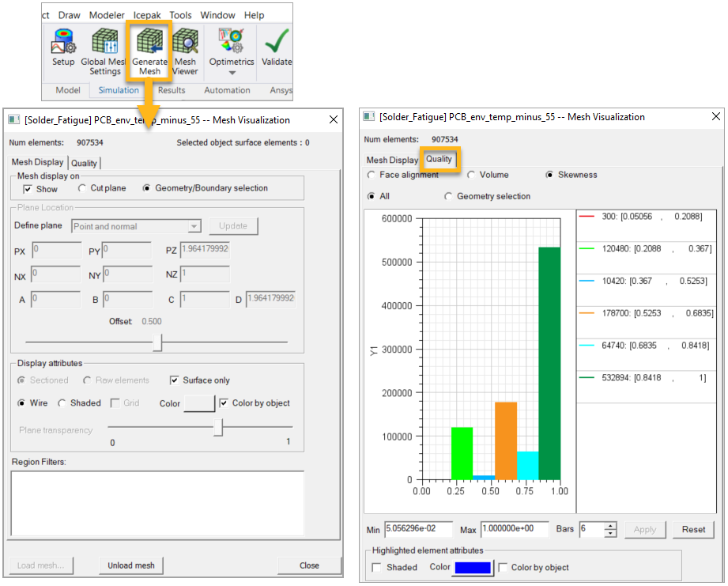Click the Plane transparency slider handle
The height and width of the screenshot is (586, 728).
point(218,428)
